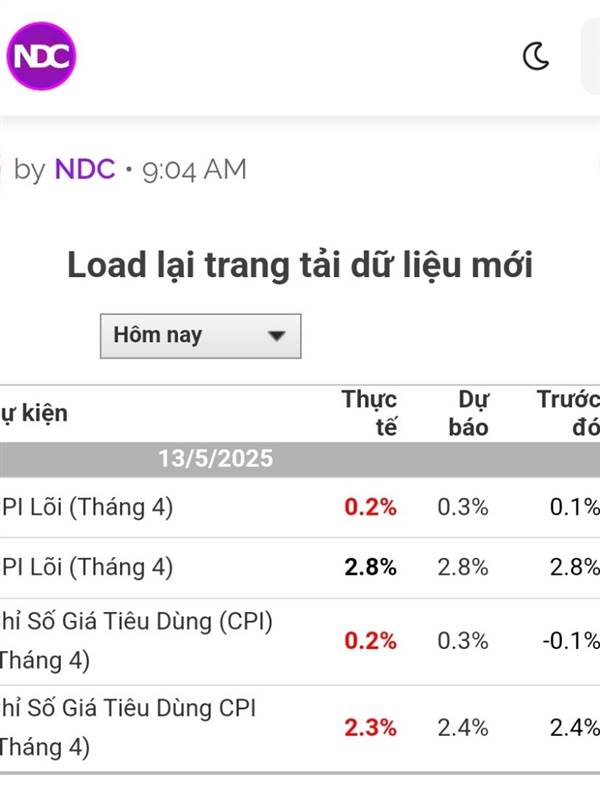Click the partially visible button beside moon icon

(x=591, y=56)
